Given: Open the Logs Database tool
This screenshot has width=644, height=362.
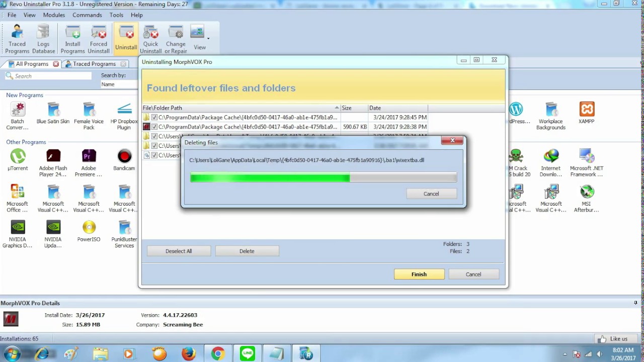Looking at the screenshot, I should 43,39.
